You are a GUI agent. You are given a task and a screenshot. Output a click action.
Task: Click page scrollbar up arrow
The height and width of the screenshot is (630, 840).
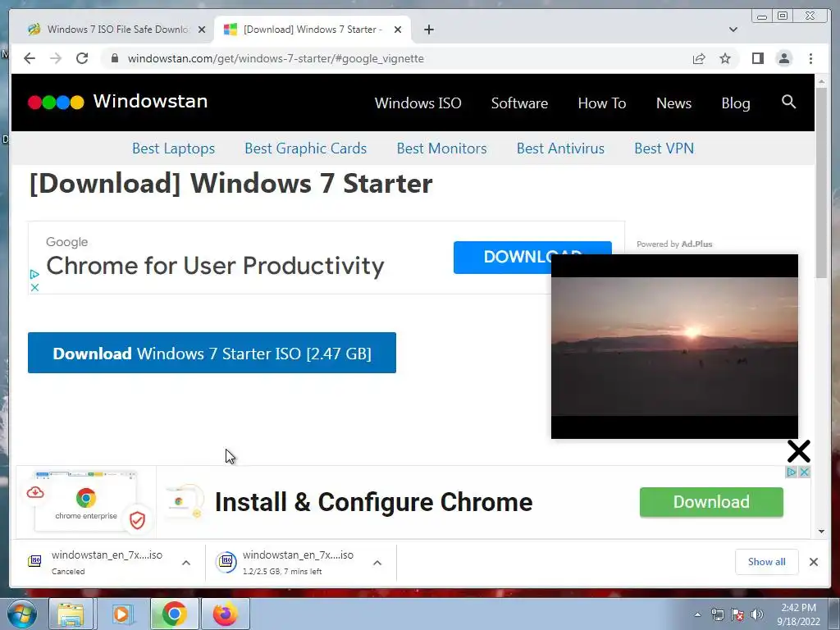coord(822,81)
